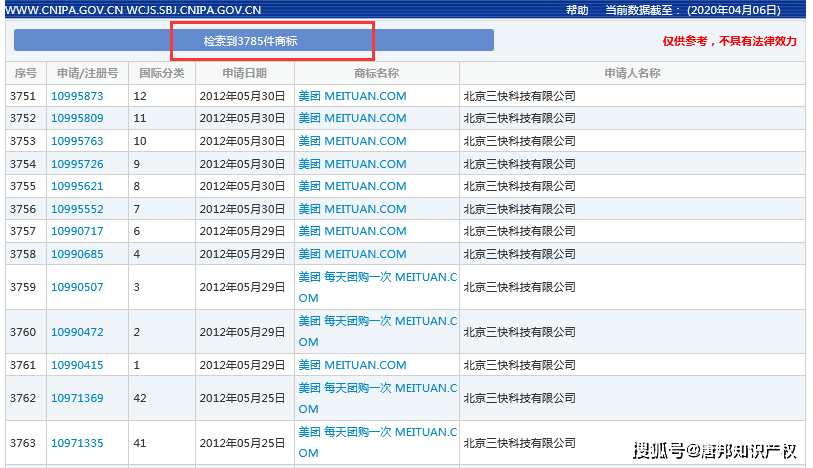Image resolution: width=813 pixels, height=468 pixels.
Task: Open application number 10971335
Action: click(77, 443)
